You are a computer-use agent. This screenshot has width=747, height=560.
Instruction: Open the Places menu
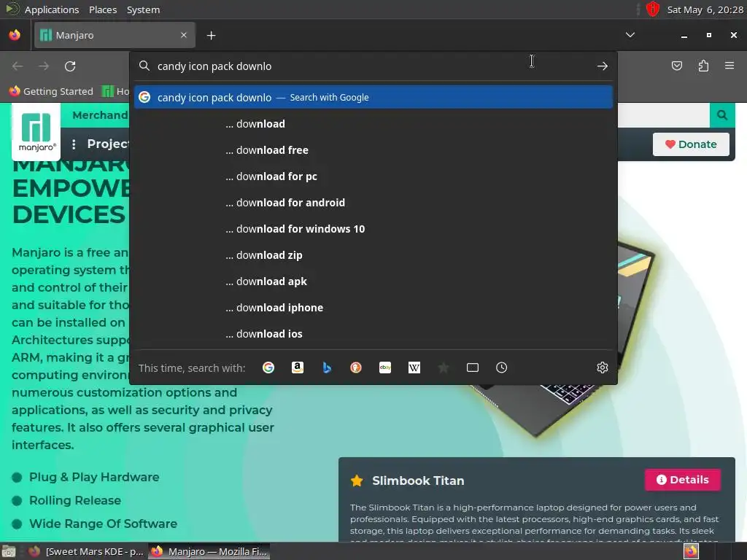coord(103,9)
